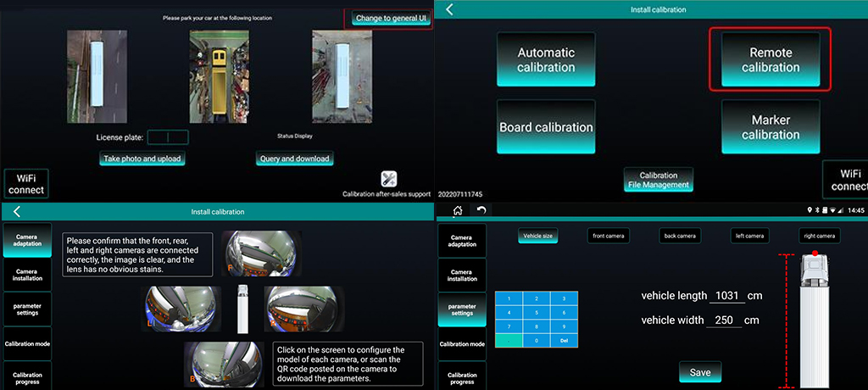Switch to the Vehicle size tab
Screen dimensions: 868x390
click(x=538, y=236)
